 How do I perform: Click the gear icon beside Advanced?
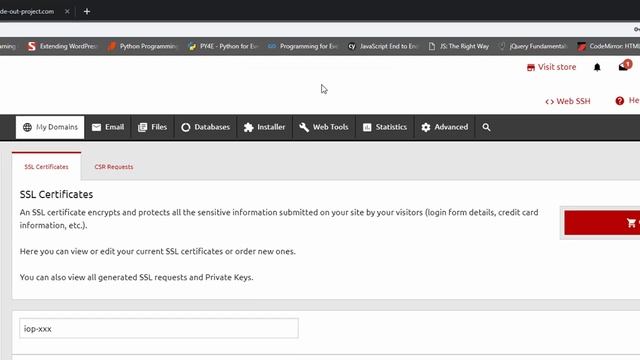(x=426, y=127)
